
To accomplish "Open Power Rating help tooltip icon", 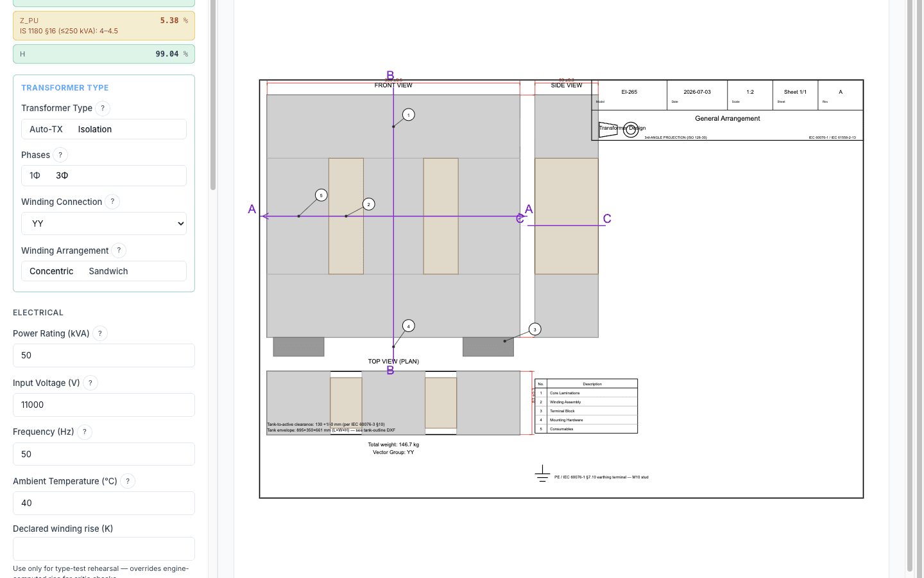I will 100,333.
